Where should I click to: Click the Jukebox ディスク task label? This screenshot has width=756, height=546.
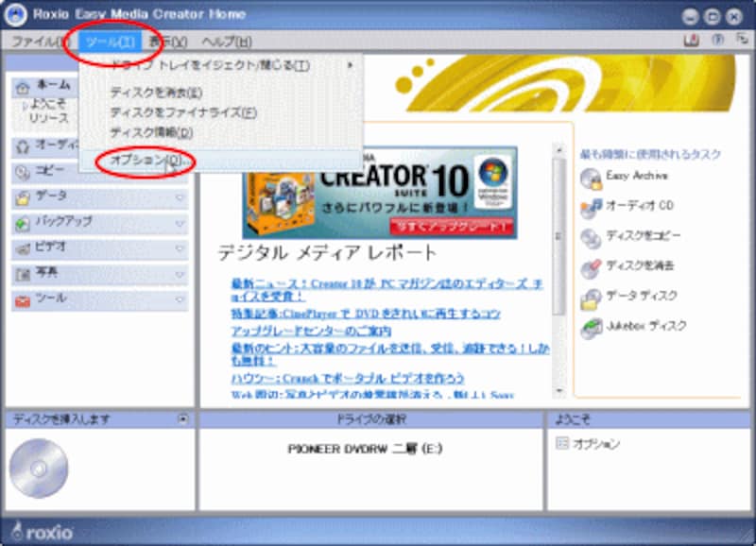[646, 326]
